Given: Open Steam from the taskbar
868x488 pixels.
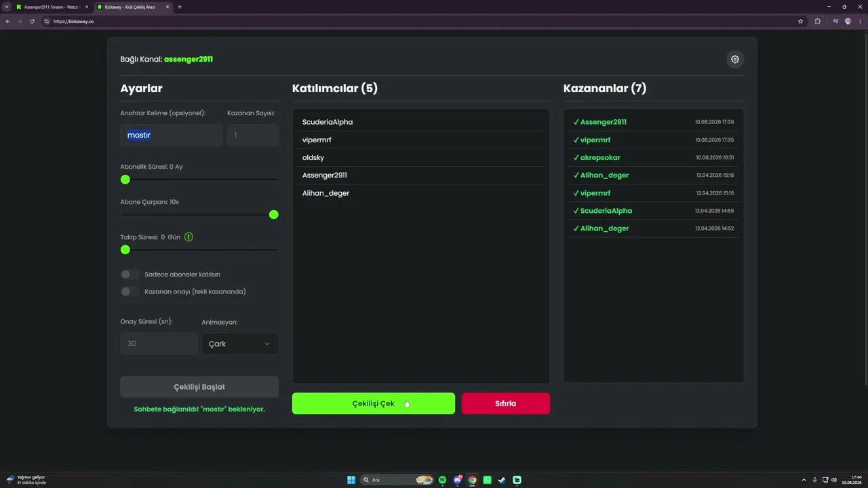Looking at the screenshot, I should pos(502,480).
